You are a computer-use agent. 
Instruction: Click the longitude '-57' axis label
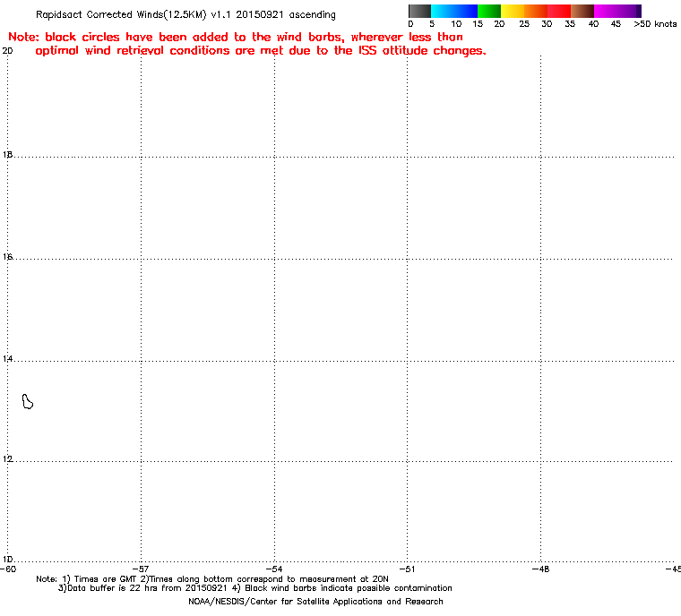click(x=141, y=569)
